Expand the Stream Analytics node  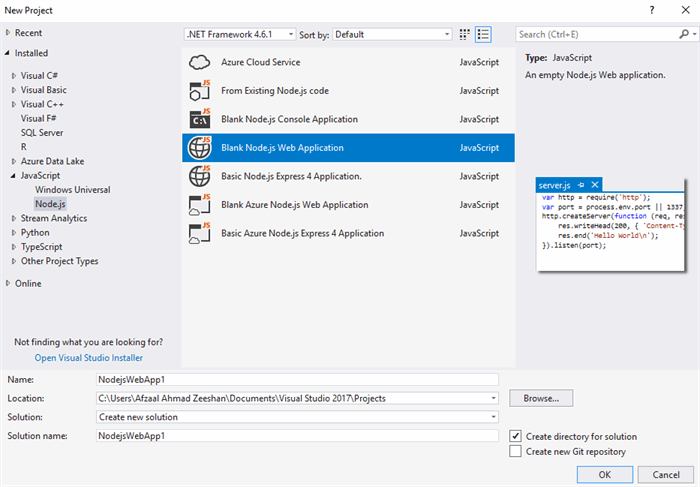click(x=14, y=219)
